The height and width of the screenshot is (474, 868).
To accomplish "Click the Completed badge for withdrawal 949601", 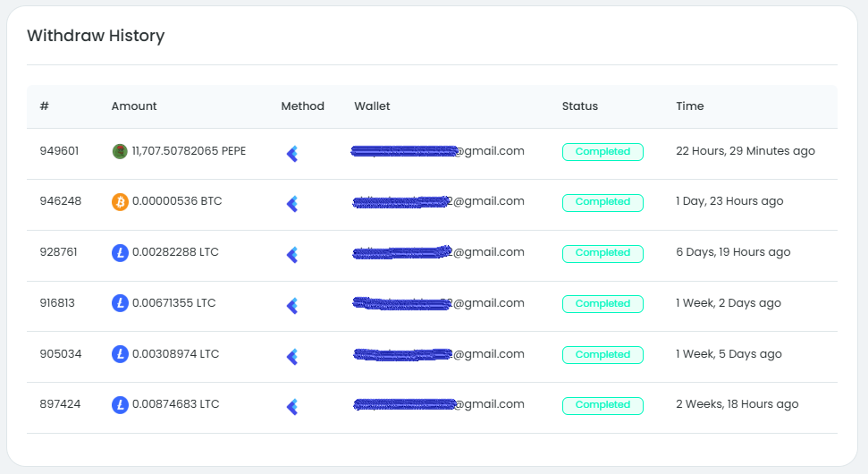I will (x=603, y=152).
